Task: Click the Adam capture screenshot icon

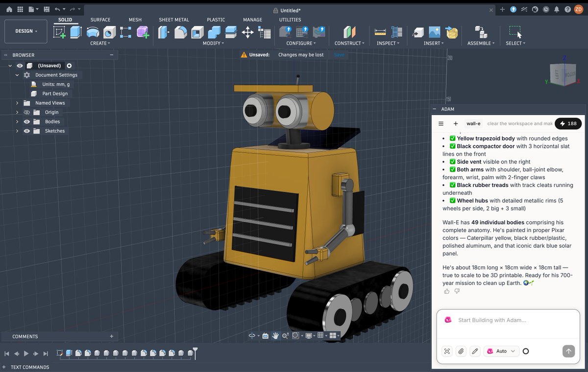Action: click(447, 351)
